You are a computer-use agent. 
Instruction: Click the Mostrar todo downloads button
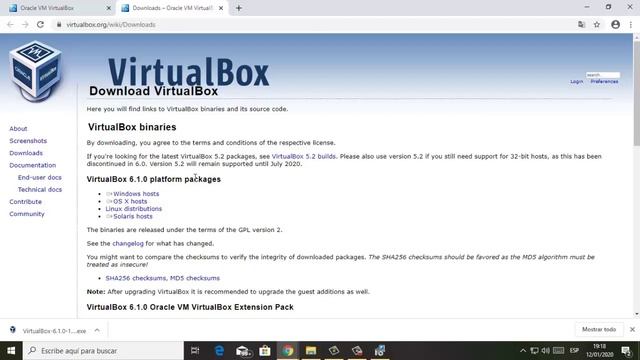tap(599, 329)
